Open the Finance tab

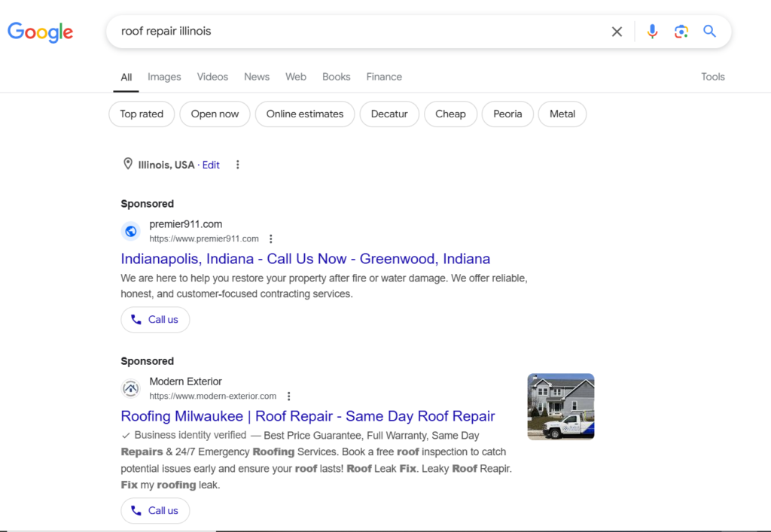[384, 77]
